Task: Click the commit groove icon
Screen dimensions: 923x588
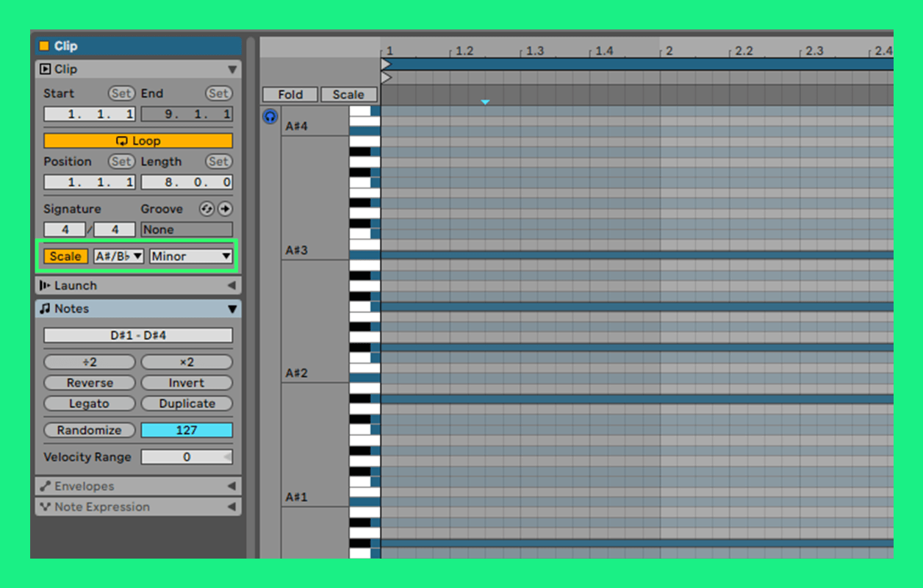Action: [x=225, y=209]
